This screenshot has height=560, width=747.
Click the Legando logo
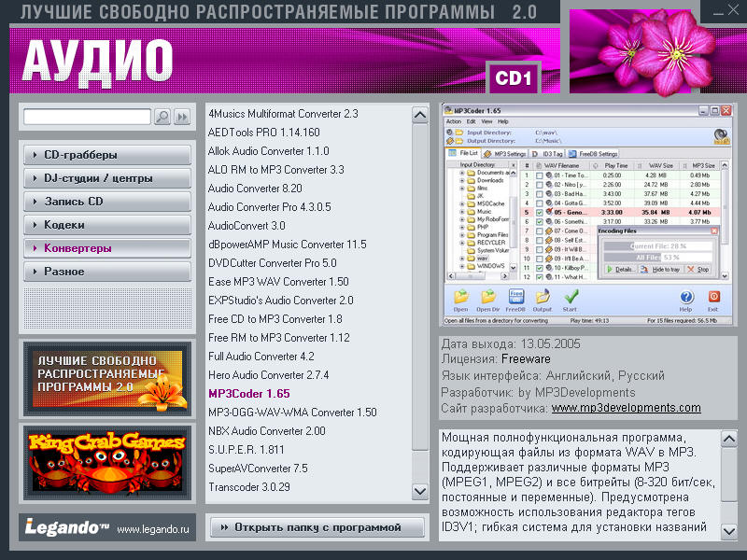coord(65,528)
